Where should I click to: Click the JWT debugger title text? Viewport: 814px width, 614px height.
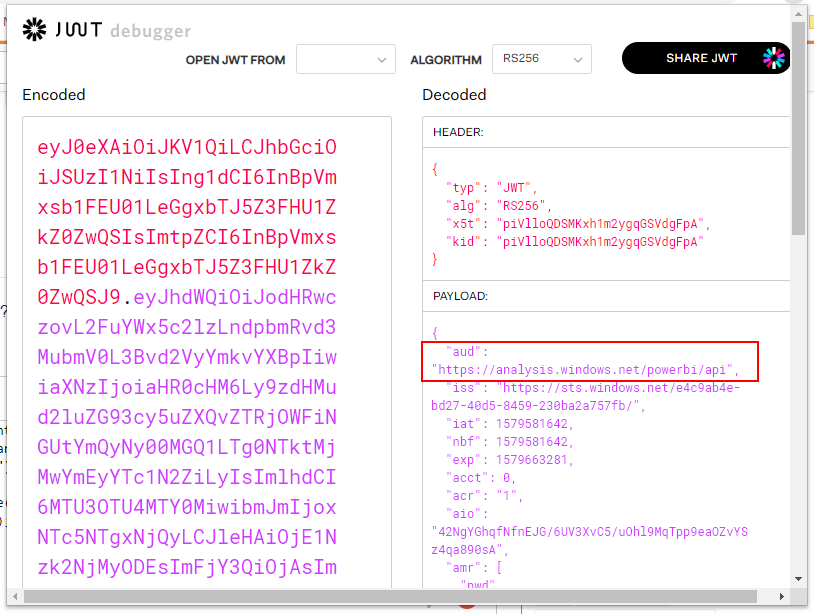(124, 30)
